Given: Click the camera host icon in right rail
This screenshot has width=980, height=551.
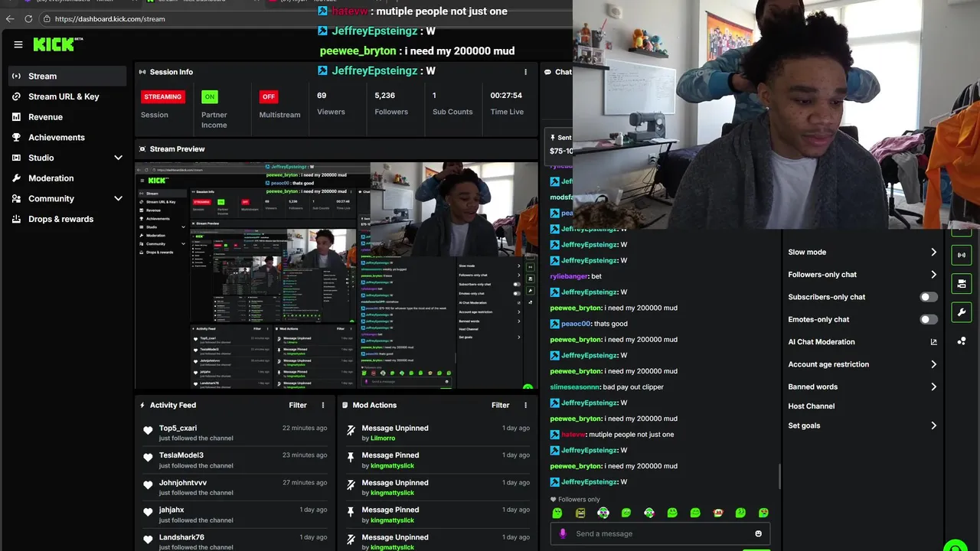Looking at the screenshot, I should pyautogui.click(x=962, y=283).
